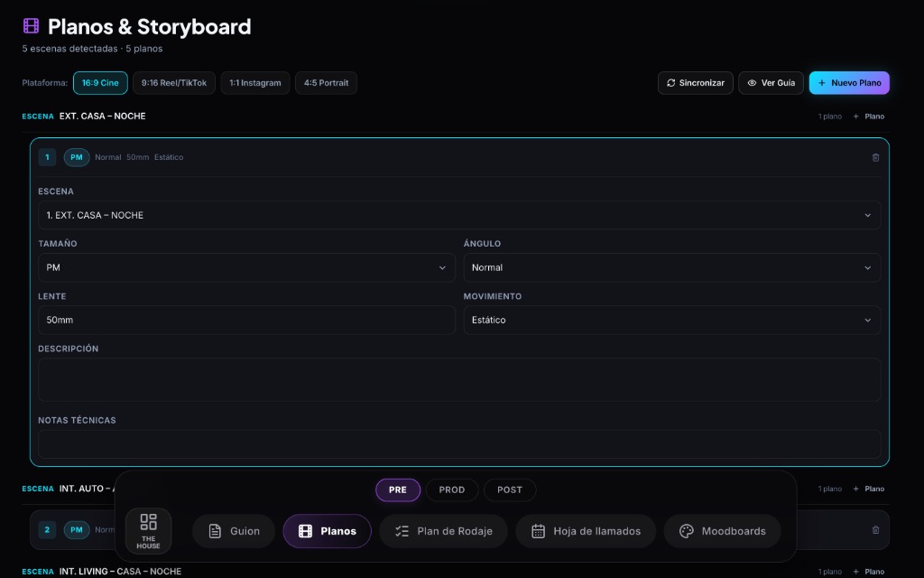Delete shot 1 with its trash icon
Viewport: 924px width, 578px height.
point(875,157)
